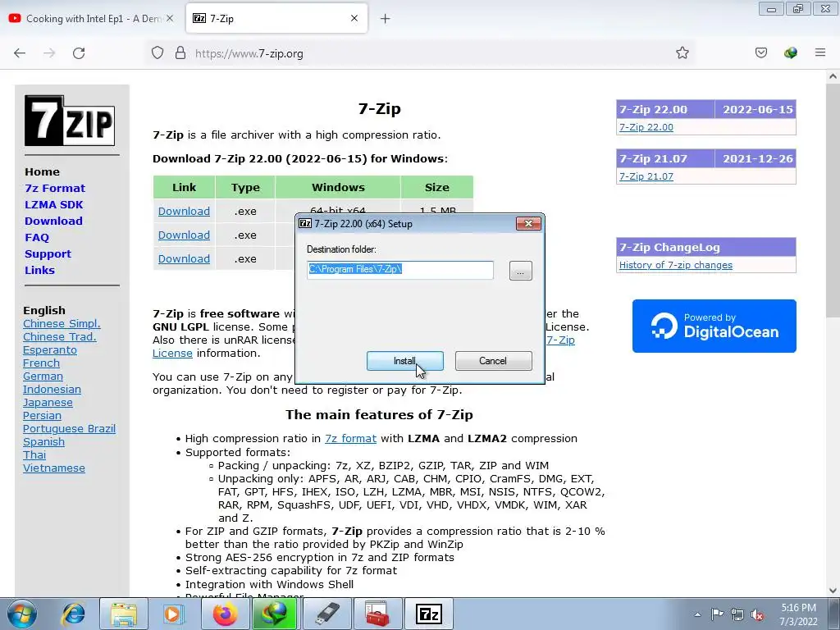Image resolution: width=840 pixels, height=630 pixels.
Task: Switch language to Persian
Action: click(43, 415)
